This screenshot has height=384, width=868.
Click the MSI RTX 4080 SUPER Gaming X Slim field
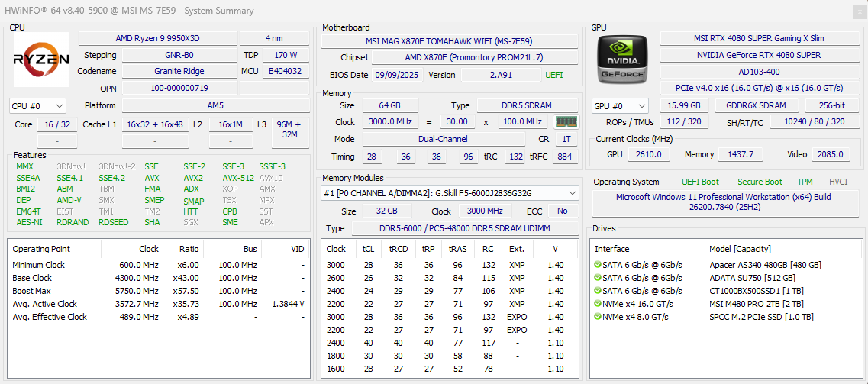pos(758,38)
